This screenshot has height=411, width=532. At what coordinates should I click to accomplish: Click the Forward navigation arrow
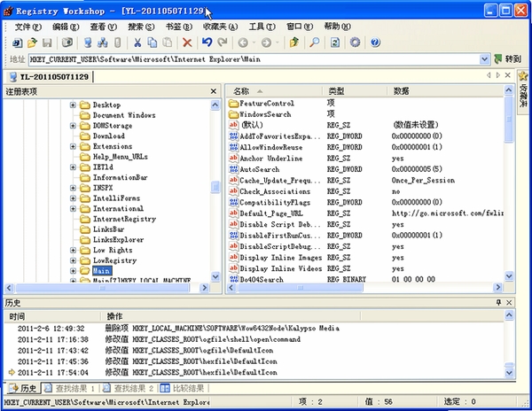[x=266, y=43]
